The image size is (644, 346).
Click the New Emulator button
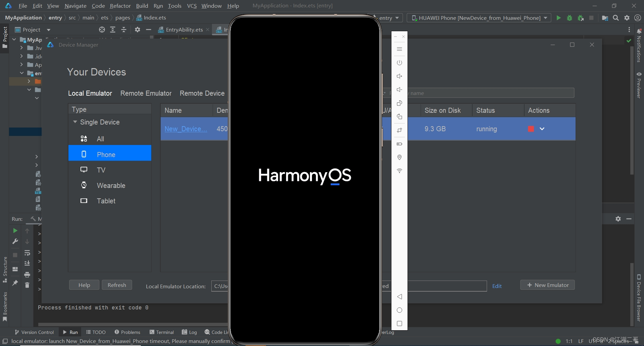tap(547, 285)
